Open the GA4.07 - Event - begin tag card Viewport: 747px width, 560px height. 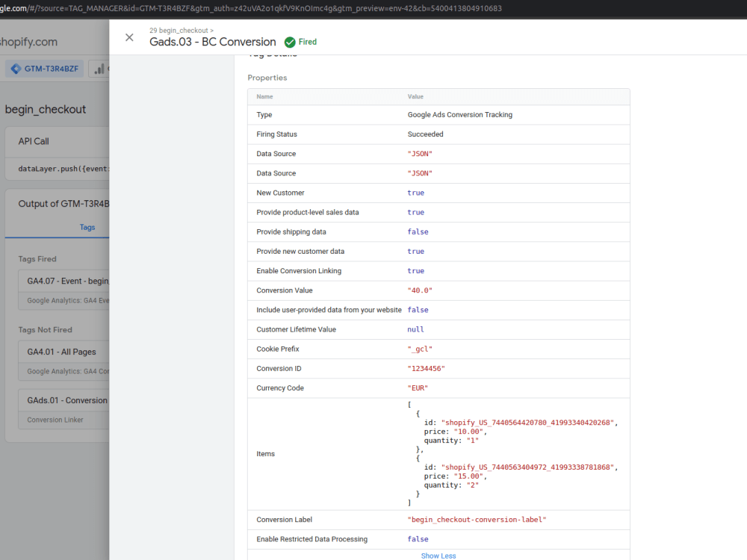[x=63, y=290]
